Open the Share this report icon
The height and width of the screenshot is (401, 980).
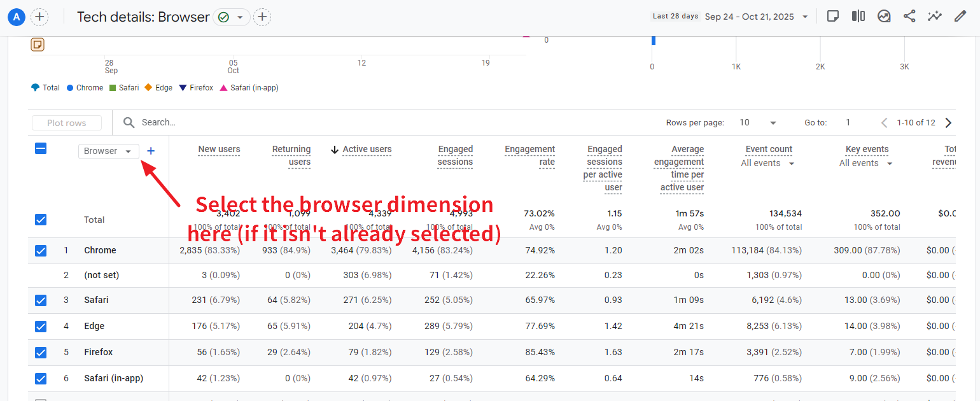pos(909,17)
